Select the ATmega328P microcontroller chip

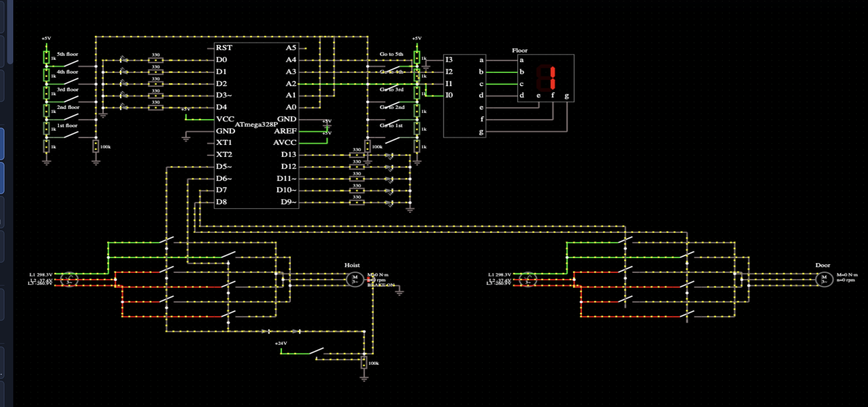point(256,125)
